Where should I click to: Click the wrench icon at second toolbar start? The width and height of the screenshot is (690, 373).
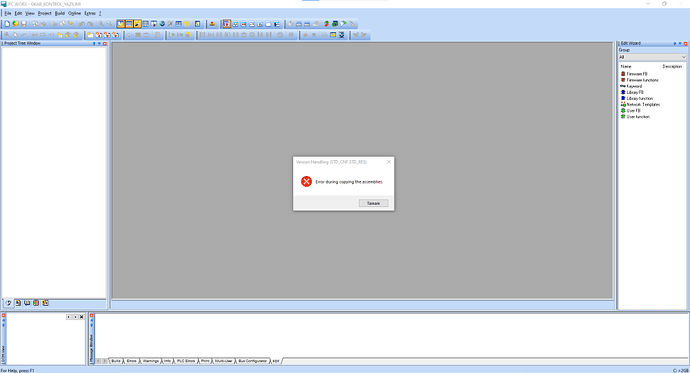coord(7,35)
